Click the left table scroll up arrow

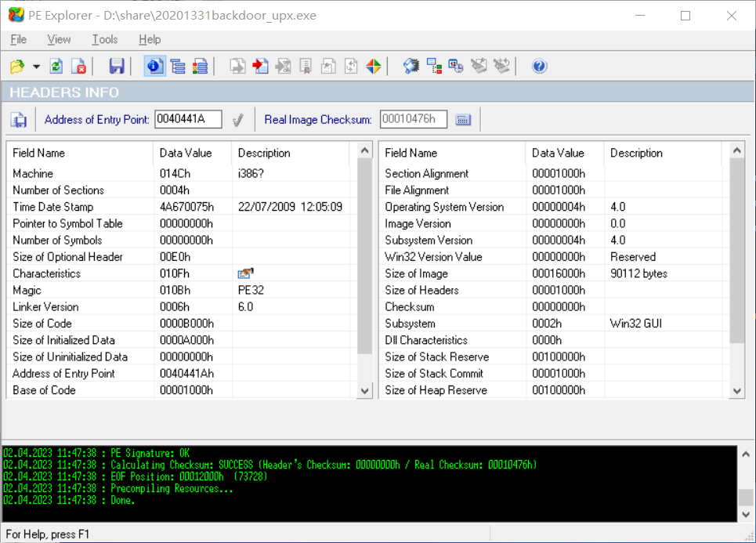tap(365, 151)
